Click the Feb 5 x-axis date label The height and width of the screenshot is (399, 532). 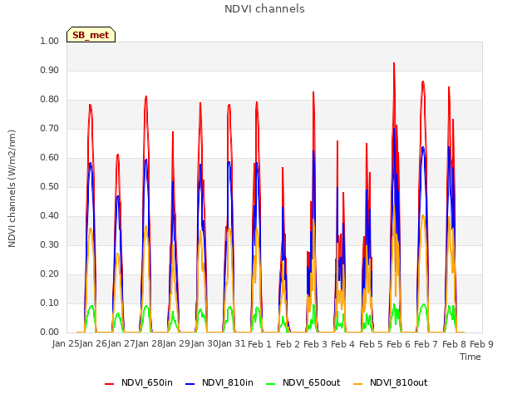click(371, 344)
